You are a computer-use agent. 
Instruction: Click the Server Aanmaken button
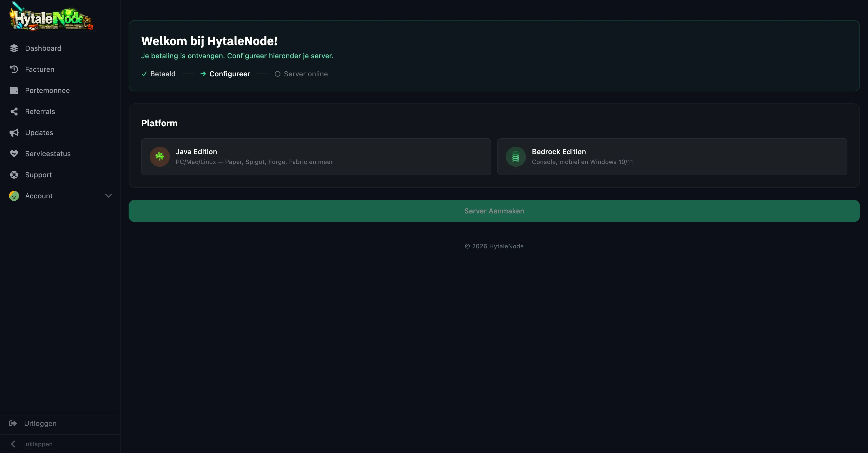pyautogui.click(x=494, y=211)
